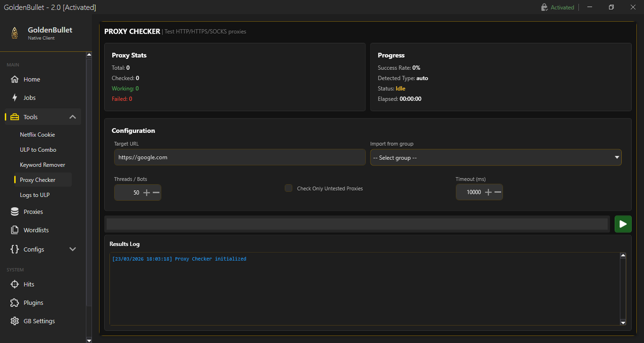The height and width of the screenshot is (343, 644).
Task: Click the Hits crosshair icon
Action: click(15, 284)
